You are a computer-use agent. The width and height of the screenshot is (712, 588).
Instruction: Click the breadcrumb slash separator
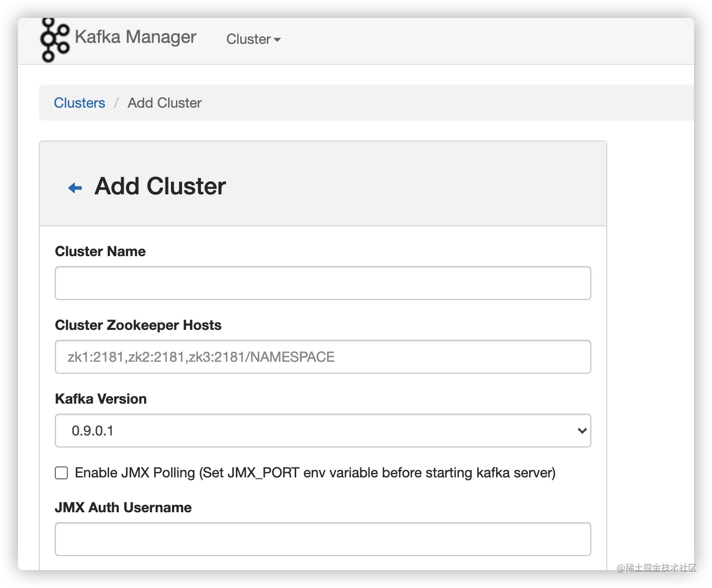tap(116, 103)
